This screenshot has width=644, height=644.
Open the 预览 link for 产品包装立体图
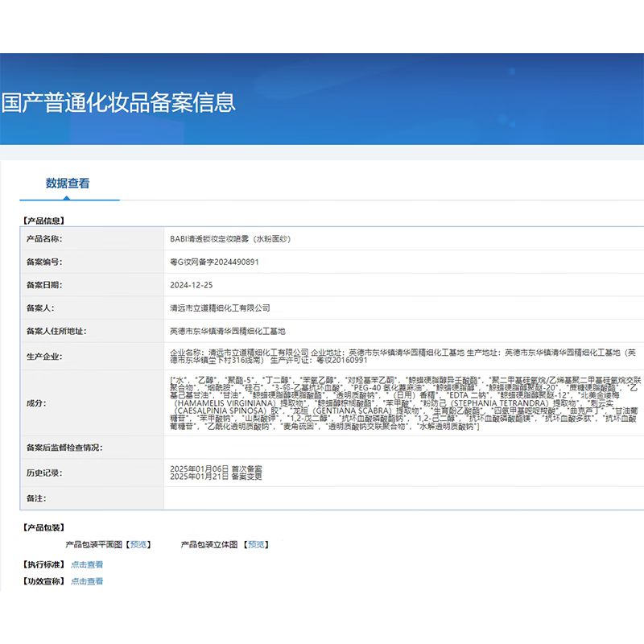point(257,545)
